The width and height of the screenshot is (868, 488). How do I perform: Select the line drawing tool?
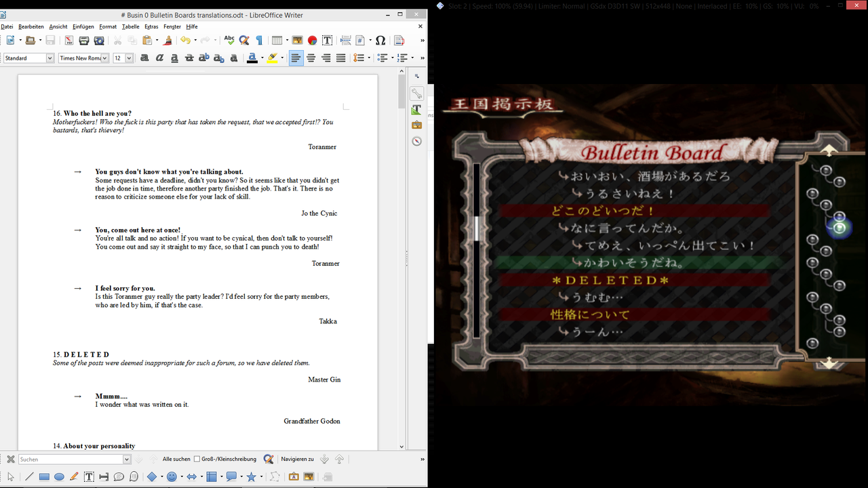29,477
